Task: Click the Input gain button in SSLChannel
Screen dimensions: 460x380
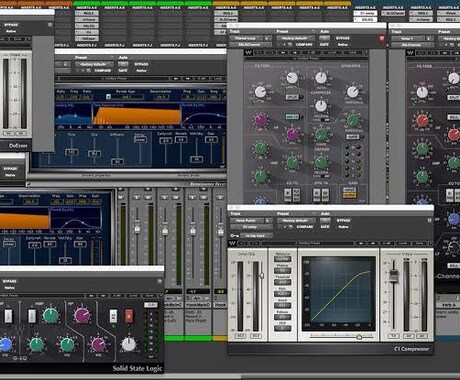Action: pyautogui.click(x=350, y=190)
